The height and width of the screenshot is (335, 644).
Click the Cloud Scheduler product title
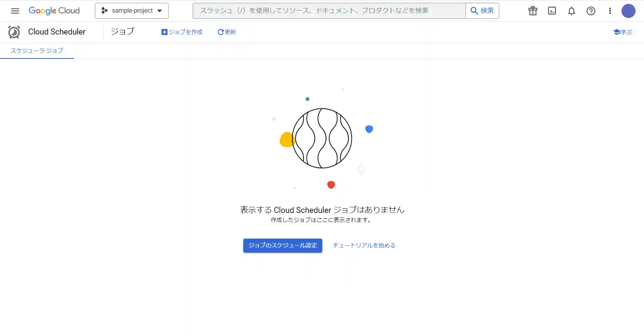(x=57, y=32)
